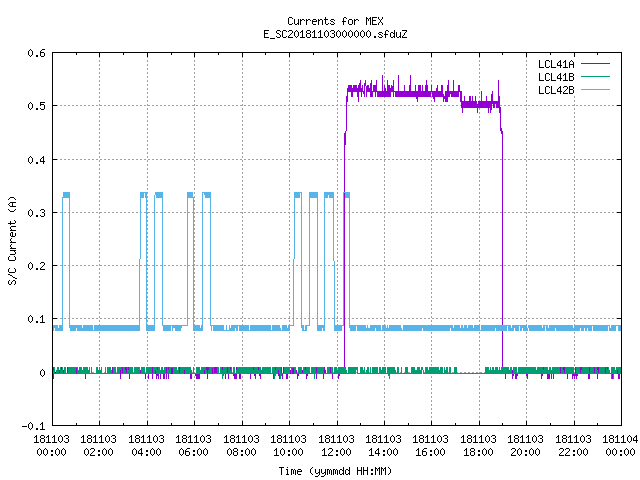Click the 0.3 y-axis tick label
This screenshot has width=640, height=480.
coord(36,213)
